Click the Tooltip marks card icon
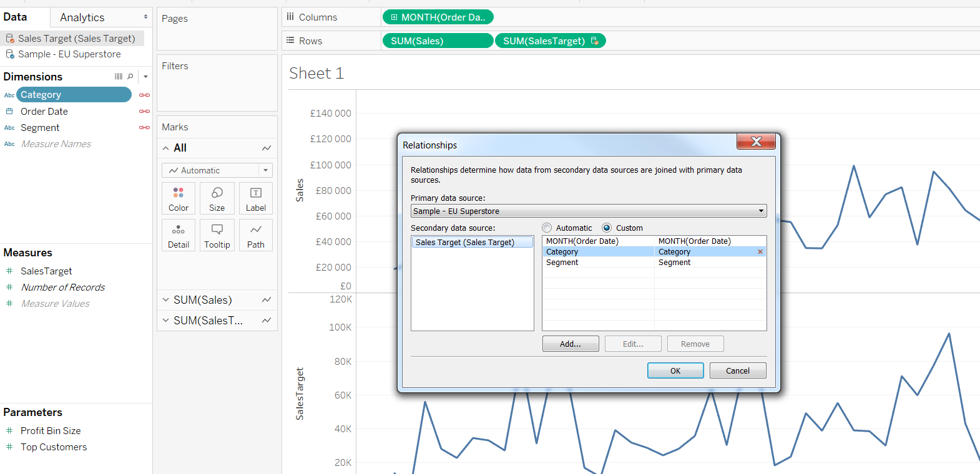The image size is (980, 474). (x=217, y=235)
